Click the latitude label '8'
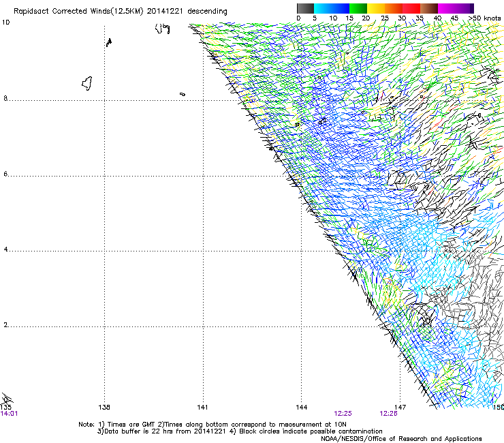The height and width of the screenshot is (443, 504). [5, 98]
